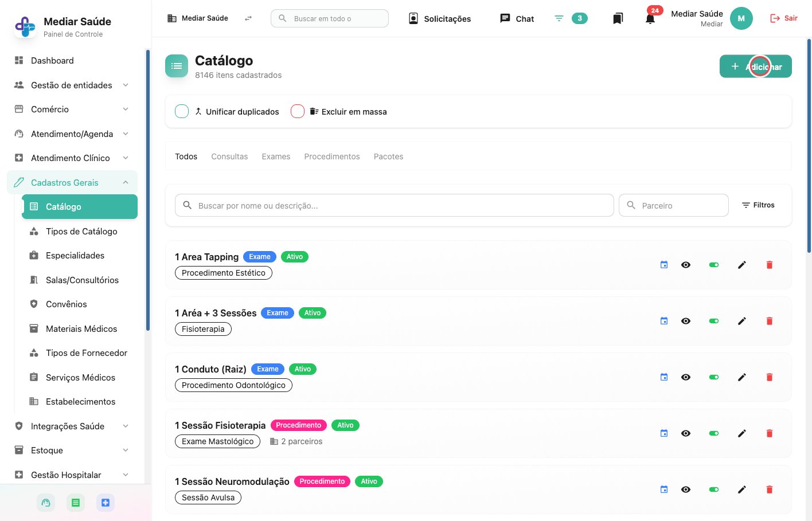Click the Buscar por nome ou descrição field
This screenshot has height=521, width=812.
pyautogui.click(x=395, y=205)
